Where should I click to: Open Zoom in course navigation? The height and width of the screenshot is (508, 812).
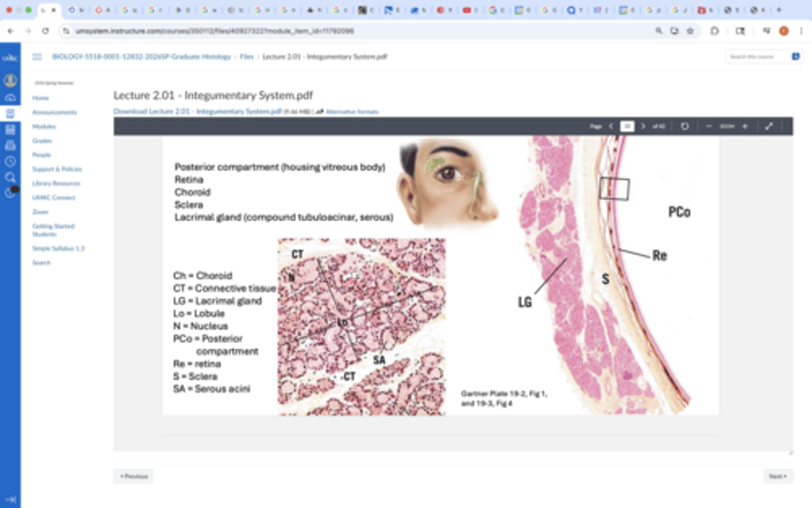(40, 212)
